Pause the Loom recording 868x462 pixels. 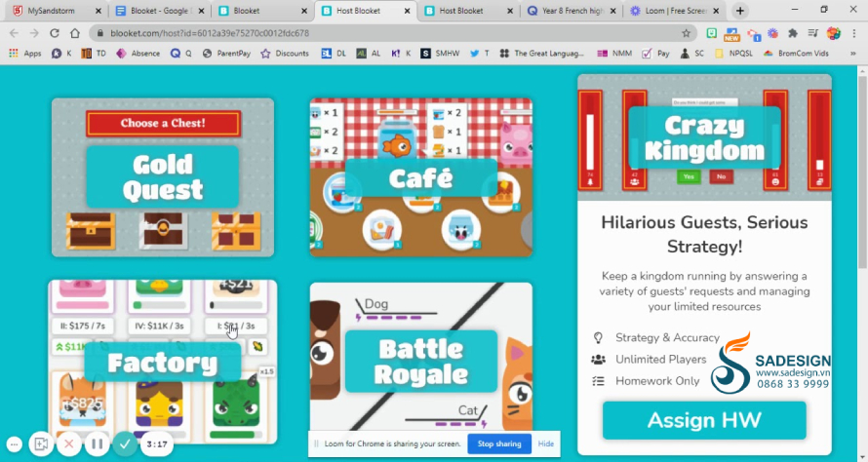[97, 443]
